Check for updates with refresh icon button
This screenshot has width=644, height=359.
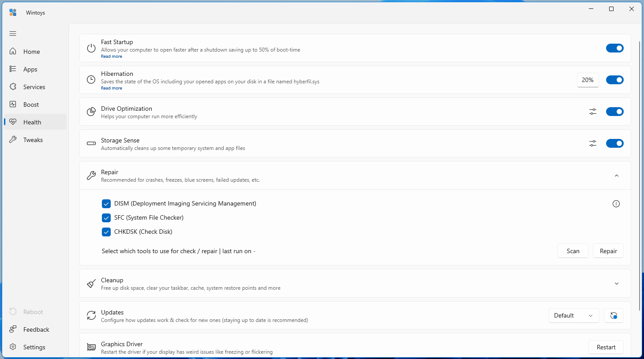click(x=614, y=315)
